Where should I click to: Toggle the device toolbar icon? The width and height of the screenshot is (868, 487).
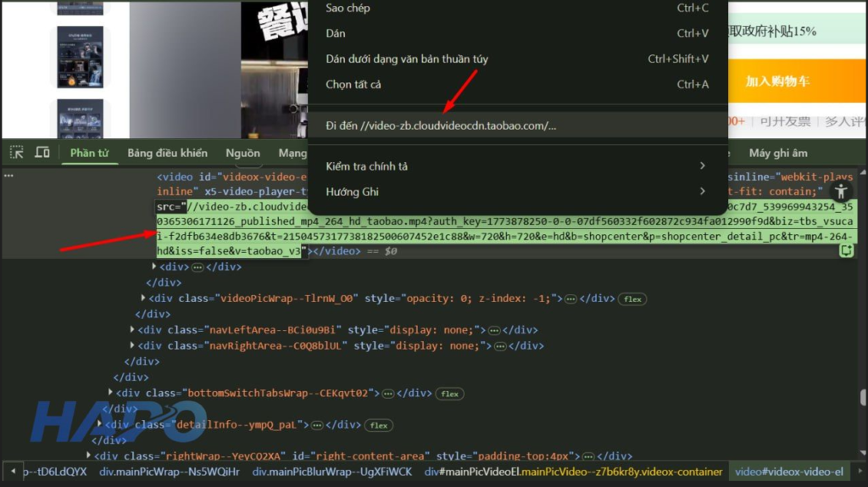42,153
